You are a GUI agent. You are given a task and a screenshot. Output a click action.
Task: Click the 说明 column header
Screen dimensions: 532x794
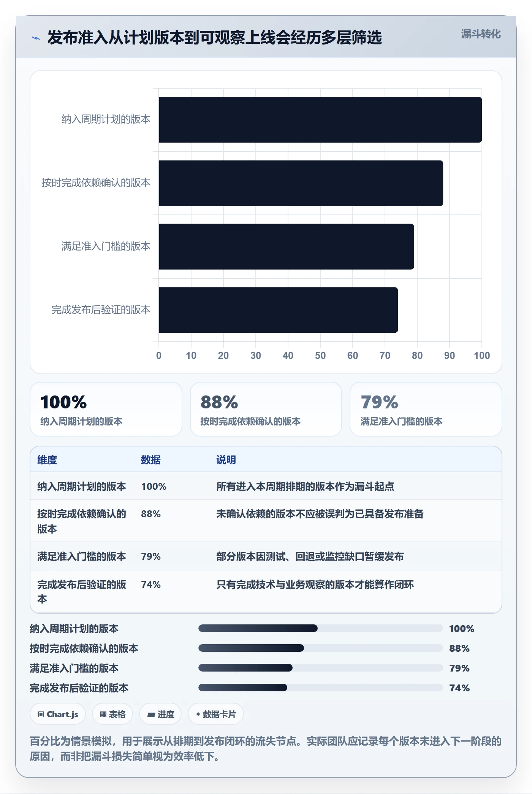[x=226, y=460]
